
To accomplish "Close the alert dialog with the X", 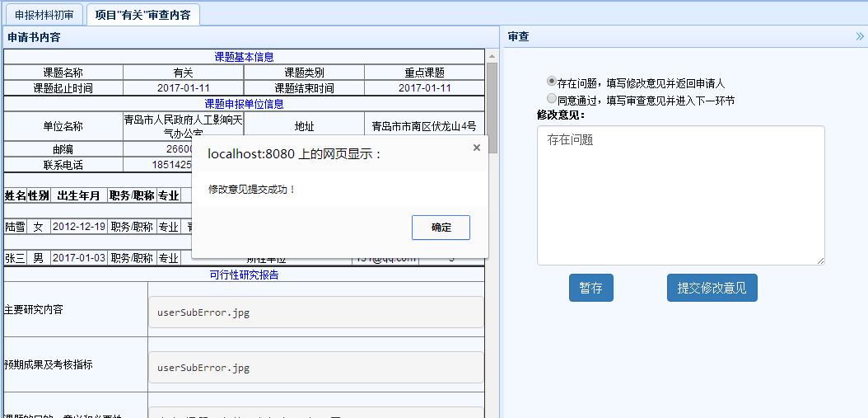I will tap(477, 148).
